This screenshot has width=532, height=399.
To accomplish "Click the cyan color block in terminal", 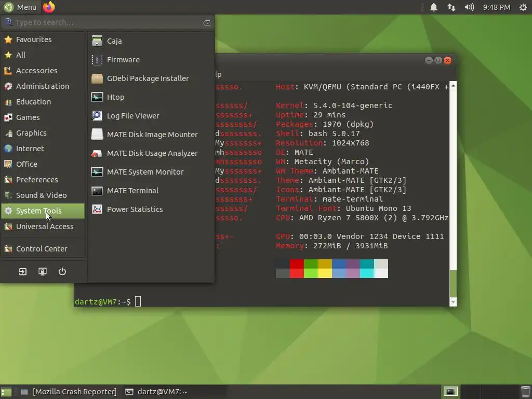I will point(367,269).
